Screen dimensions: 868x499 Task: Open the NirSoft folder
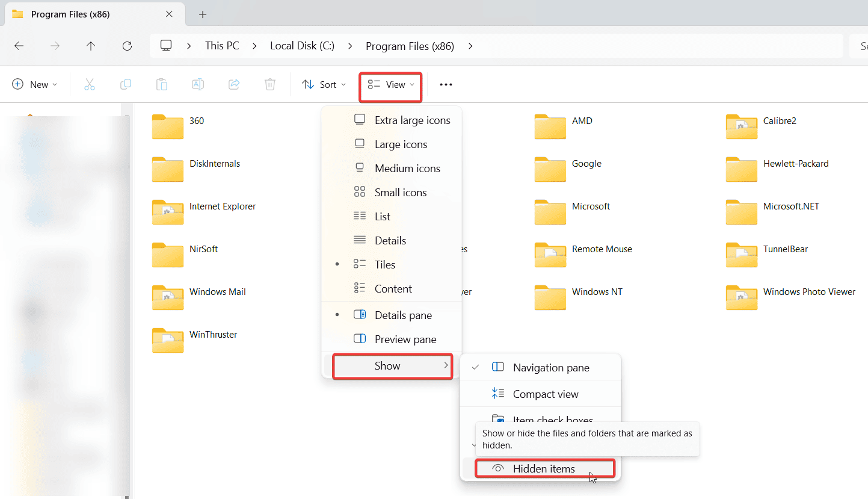(185, 255)
